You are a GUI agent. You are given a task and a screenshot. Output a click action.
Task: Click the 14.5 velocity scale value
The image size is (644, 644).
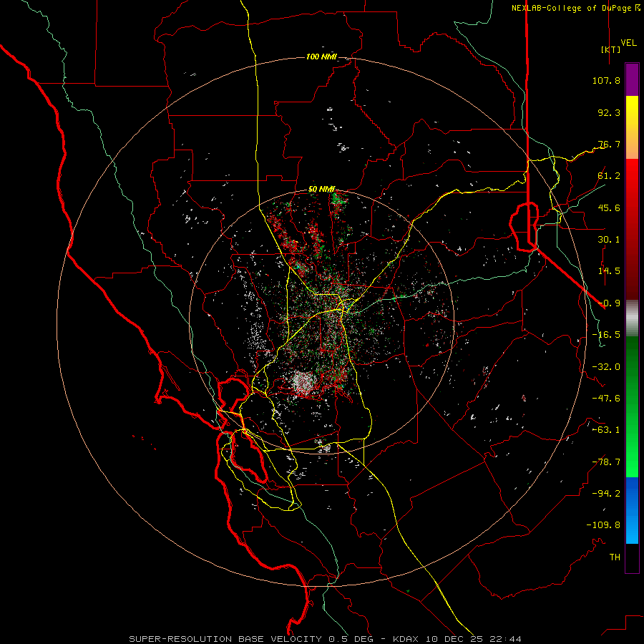(609, 271)
